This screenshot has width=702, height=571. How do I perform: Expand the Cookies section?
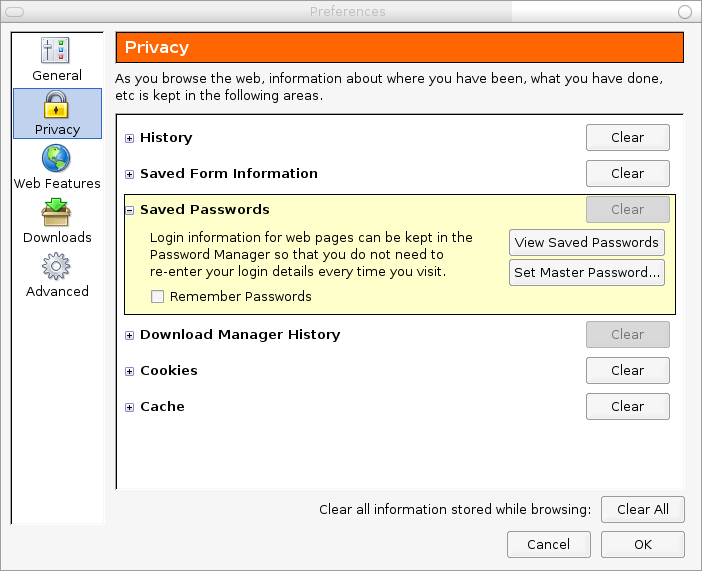(x=130, y=371)
